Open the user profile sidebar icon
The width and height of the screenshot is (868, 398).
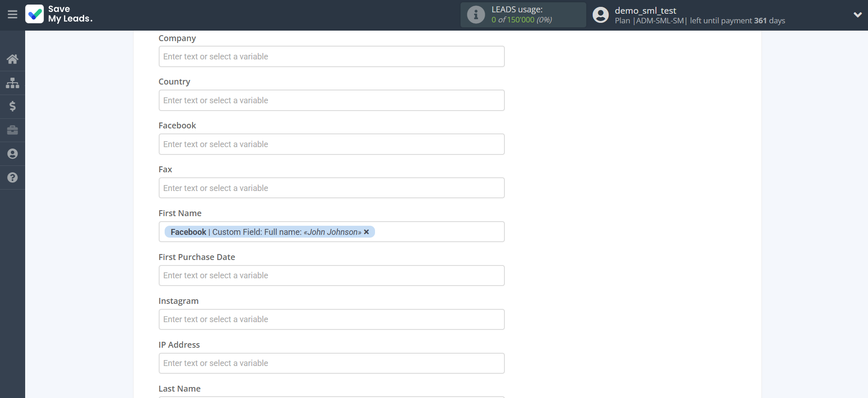(x=12, y=154)
